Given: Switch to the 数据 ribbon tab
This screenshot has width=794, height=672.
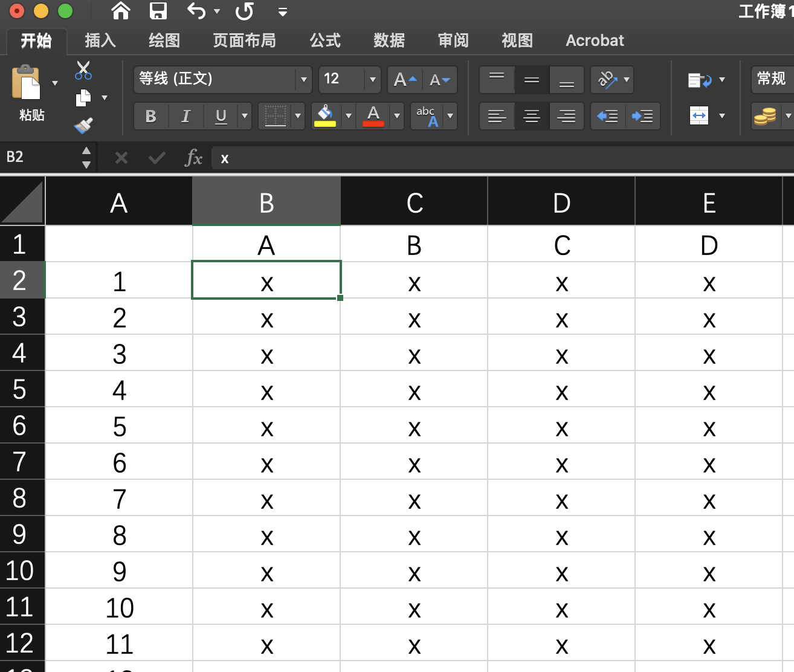Looking at the screenshot, I should point(389,40).
